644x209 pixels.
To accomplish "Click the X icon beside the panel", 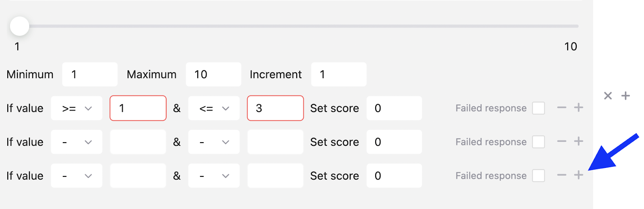I will click(x=608, y=96).
